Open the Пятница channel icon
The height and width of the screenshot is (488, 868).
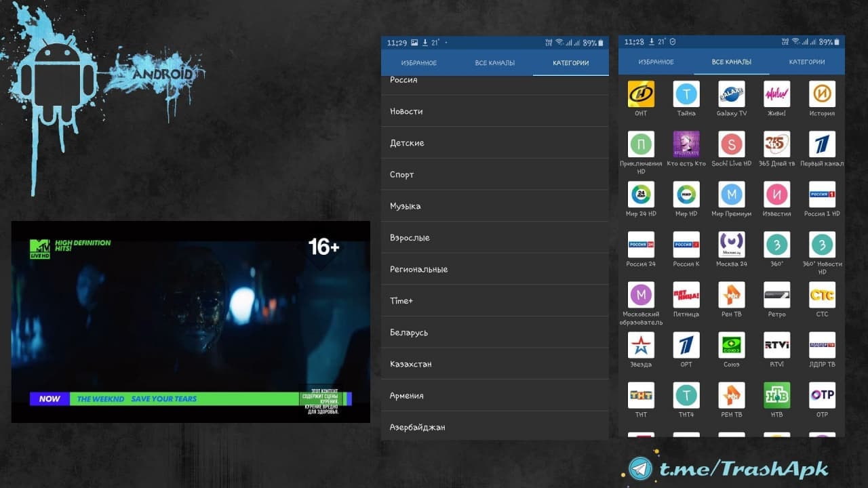point(686,295)
